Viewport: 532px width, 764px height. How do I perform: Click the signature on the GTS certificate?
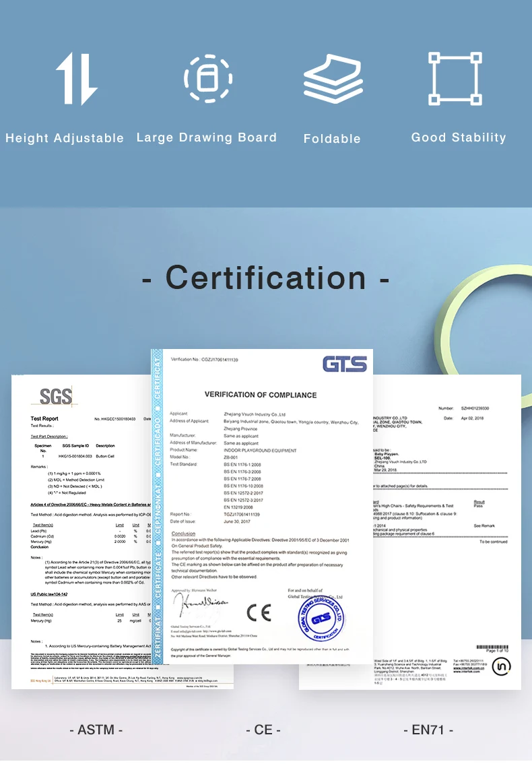point(200,606)
